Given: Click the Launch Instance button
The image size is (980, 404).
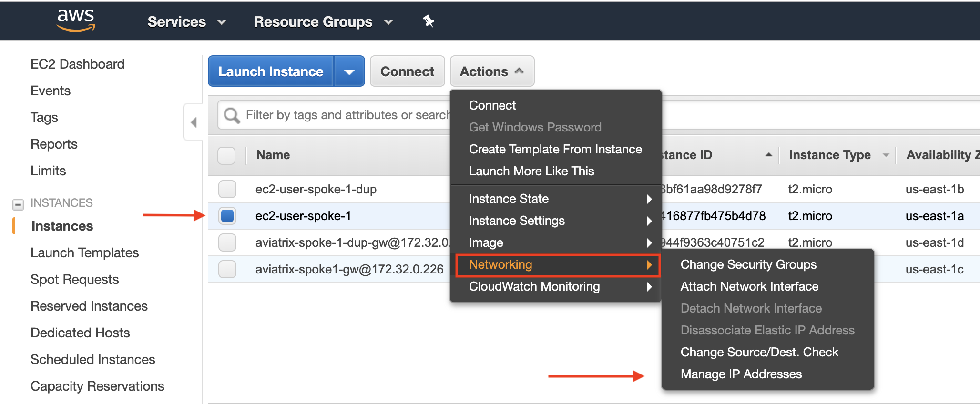Looking at the screenshot, I should pos(270,71).
